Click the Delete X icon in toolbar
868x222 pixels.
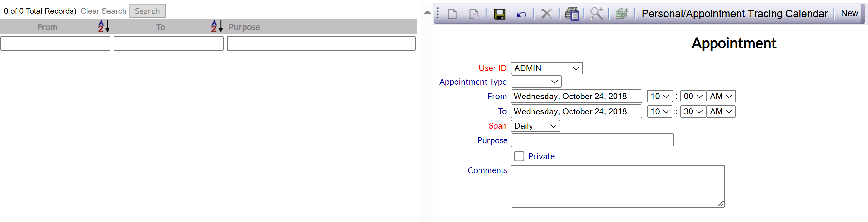pos(546,14)
